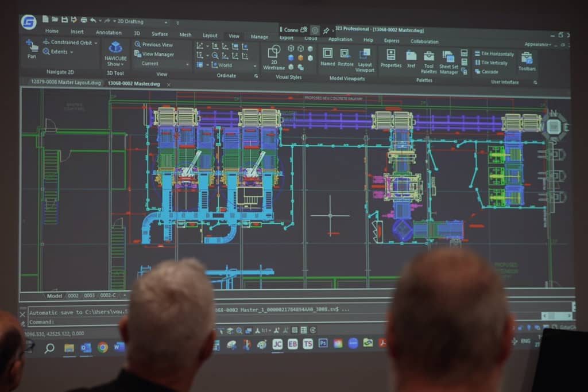The width and height of the screenshot is (588, 392).
Task: Click the pin icon in the Connect bar
Action: (x=326, y=31)
